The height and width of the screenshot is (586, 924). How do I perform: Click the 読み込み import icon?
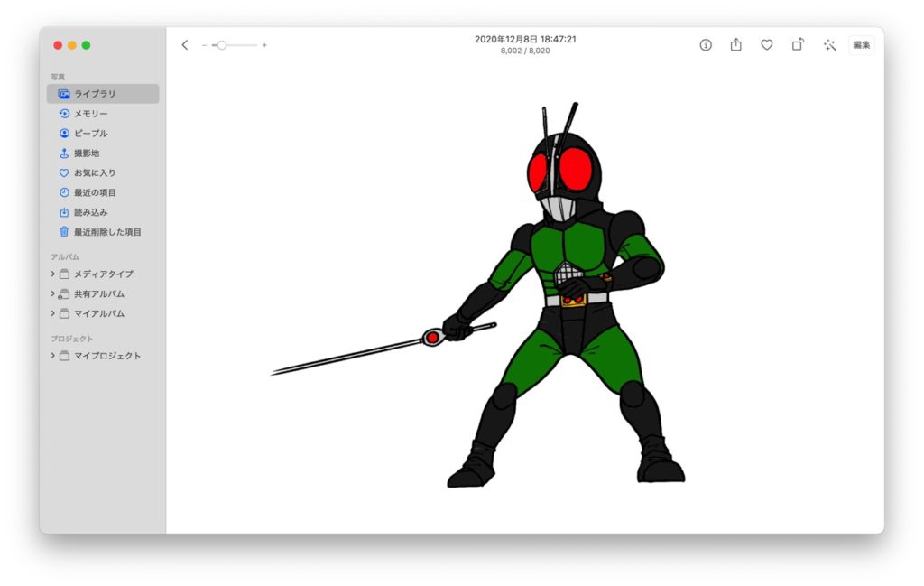tap(64, 212)
